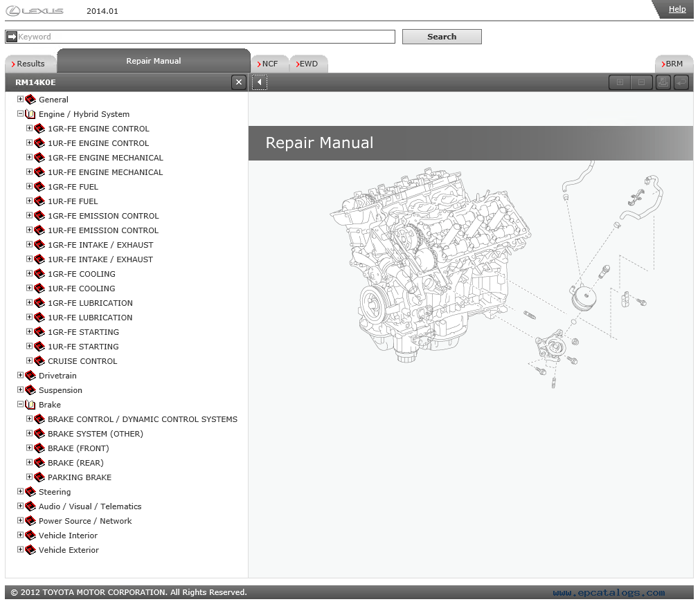This screenshot has height=604, width=700.
Task: Click the book icon for 1GR-FE LUBRICATION
Action: [39, 303]
